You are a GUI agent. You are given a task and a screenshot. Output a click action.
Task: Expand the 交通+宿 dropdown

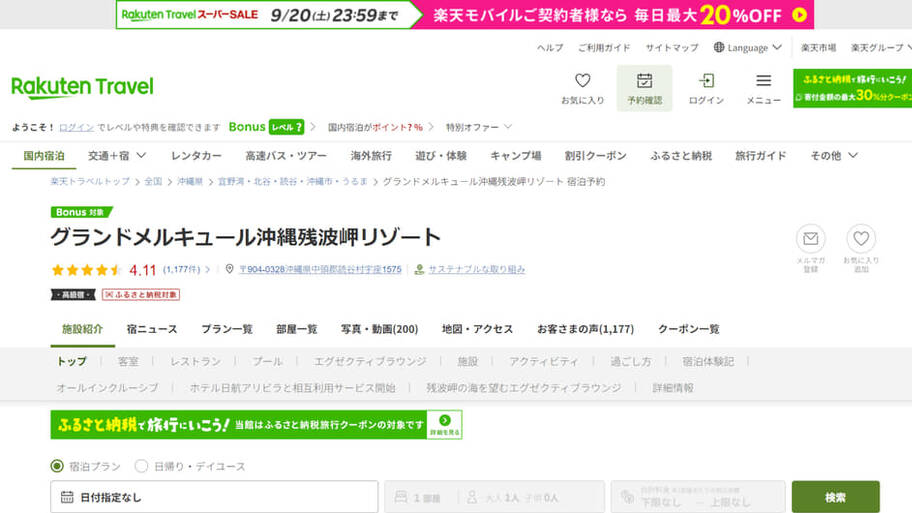tap(141, 155)
